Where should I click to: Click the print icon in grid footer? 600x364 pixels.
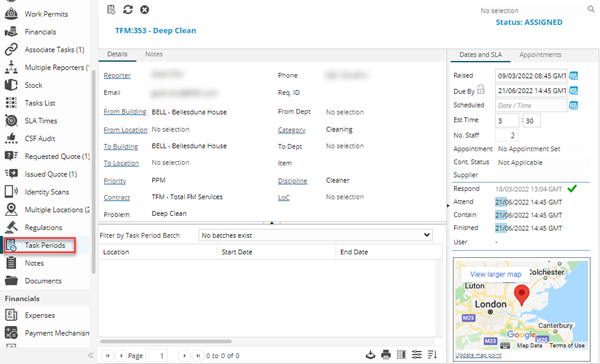(386, 355)
